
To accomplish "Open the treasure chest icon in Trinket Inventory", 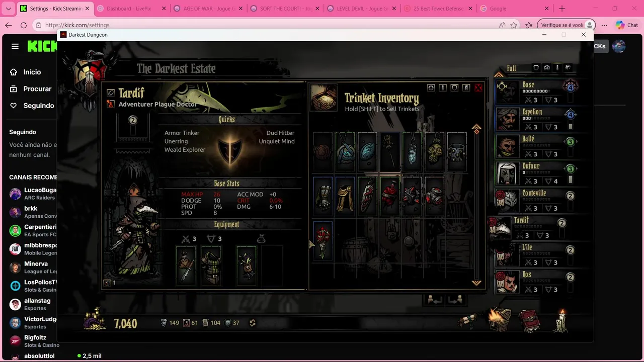I will pyautogui.click(x=324, y=97).
